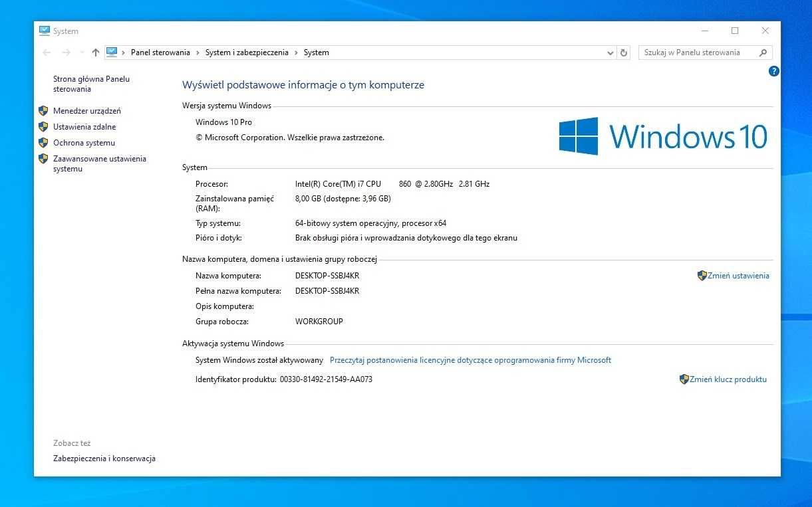The height and width of the screenshot is (507, 812).
Task: Click the computer icon in the address bar
Action: point(112,52)
